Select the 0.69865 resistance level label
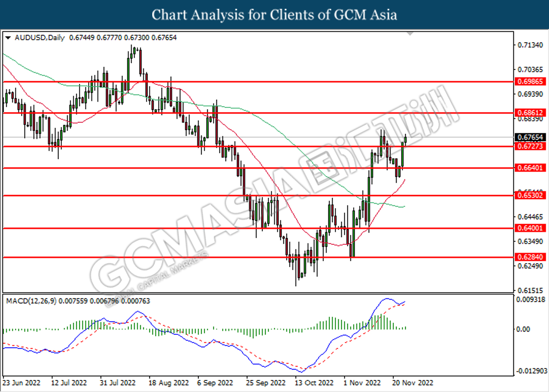This screenshot has height=392, width=549. click(530, 82)
